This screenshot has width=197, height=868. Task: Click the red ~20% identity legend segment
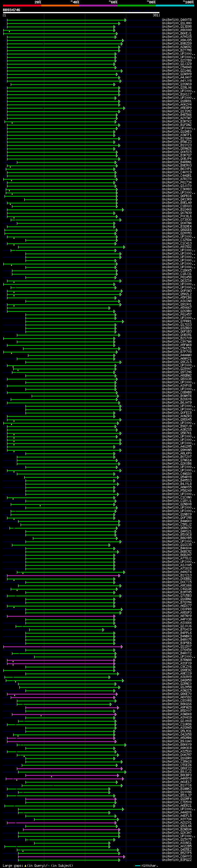pyautogui.click(x=22, y=6)
